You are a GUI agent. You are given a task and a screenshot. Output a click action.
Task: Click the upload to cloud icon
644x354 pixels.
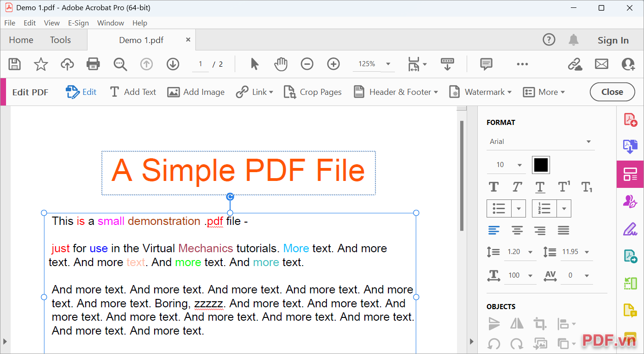pyautogui.click(x=68, y=64)
